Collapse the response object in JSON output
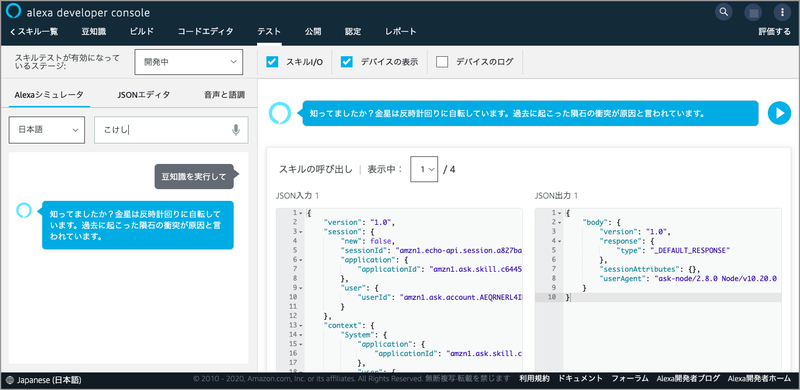This screenshot has width=800, height=390. click(560, 241)
